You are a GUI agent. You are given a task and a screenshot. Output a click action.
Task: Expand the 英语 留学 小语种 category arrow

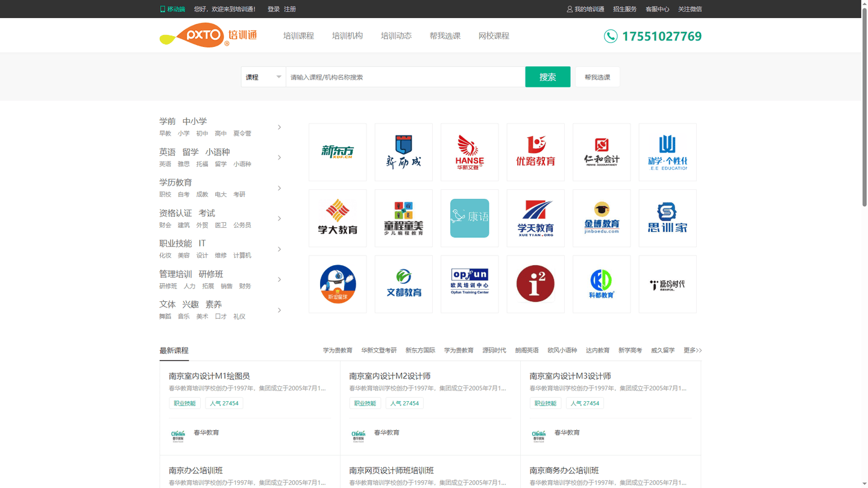(279, 157)
